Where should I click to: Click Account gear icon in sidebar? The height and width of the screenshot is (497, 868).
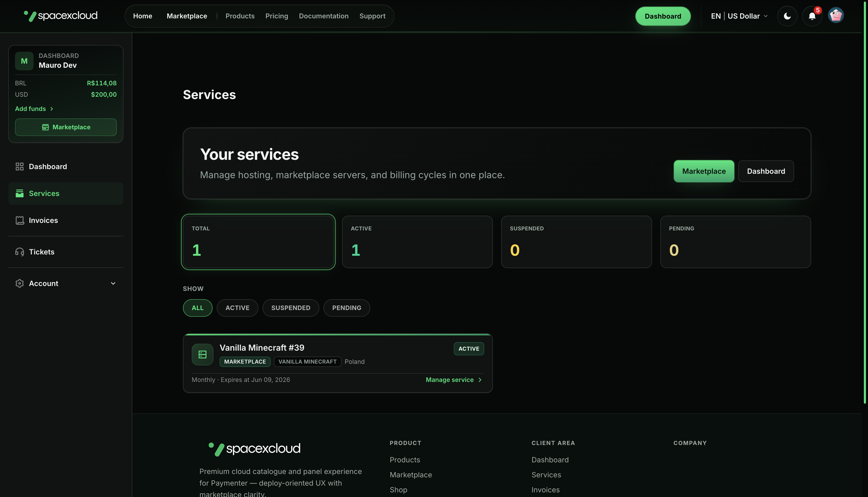click(x=19, y=283)
